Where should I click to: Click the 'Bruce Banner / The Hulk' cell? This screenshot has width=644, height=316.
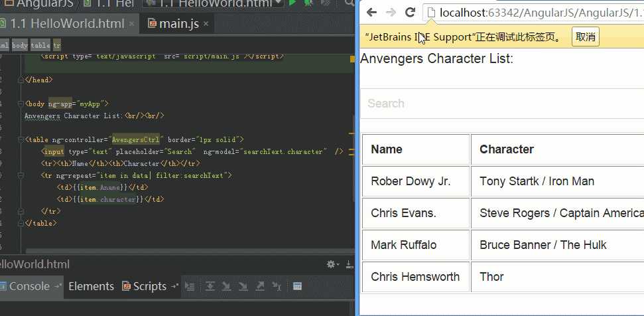click(557, 245)
